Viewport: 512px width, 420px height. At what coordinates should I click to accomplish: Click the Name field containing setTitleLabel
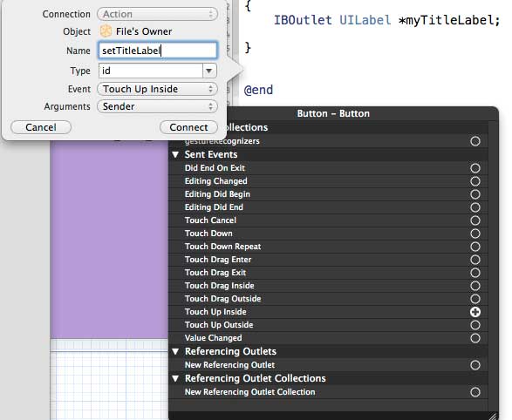click(157, 51)
